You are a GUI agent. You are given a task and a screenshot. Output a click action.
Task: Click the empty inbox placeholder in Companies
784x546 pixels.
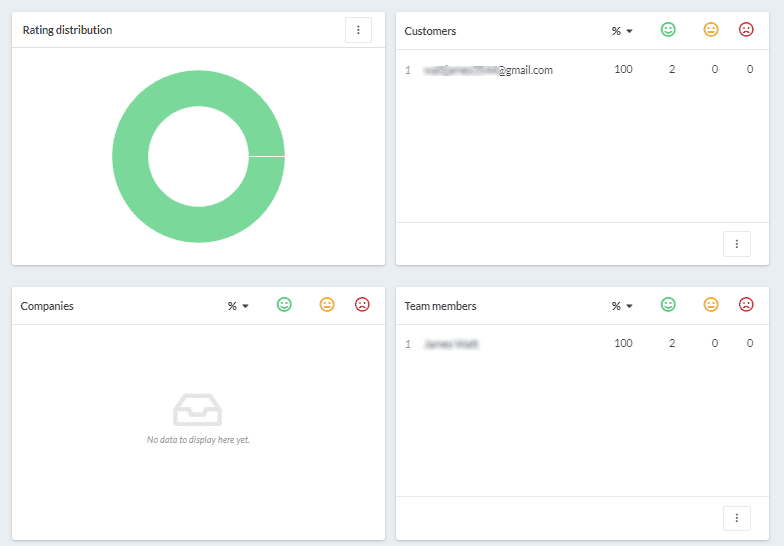coord(198,410)
